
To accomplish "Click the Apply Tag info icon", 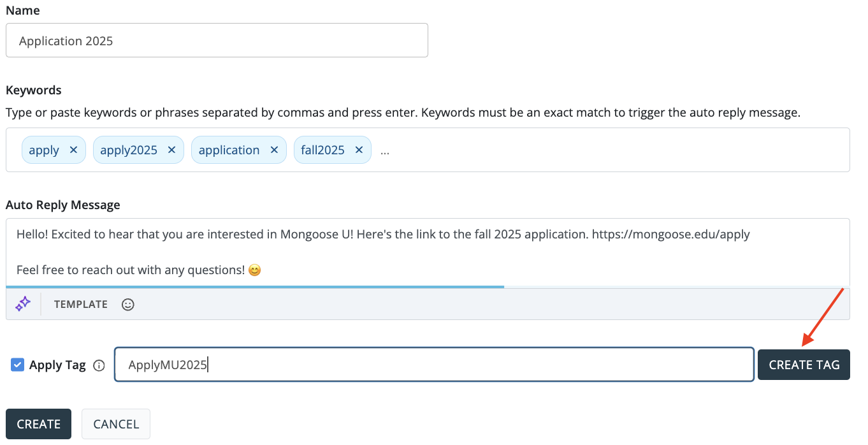I will click(x=99, y=366).
